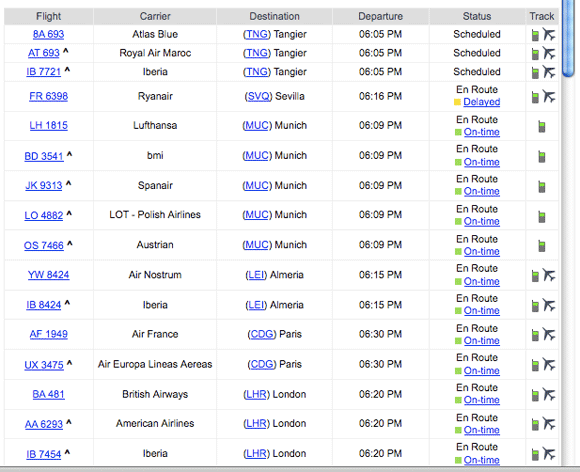Click the airplane track icon for American Airlines AA 6293
The width and height of the screenshot is (580, 472).
pyautogui.click(x=549, y=424)
